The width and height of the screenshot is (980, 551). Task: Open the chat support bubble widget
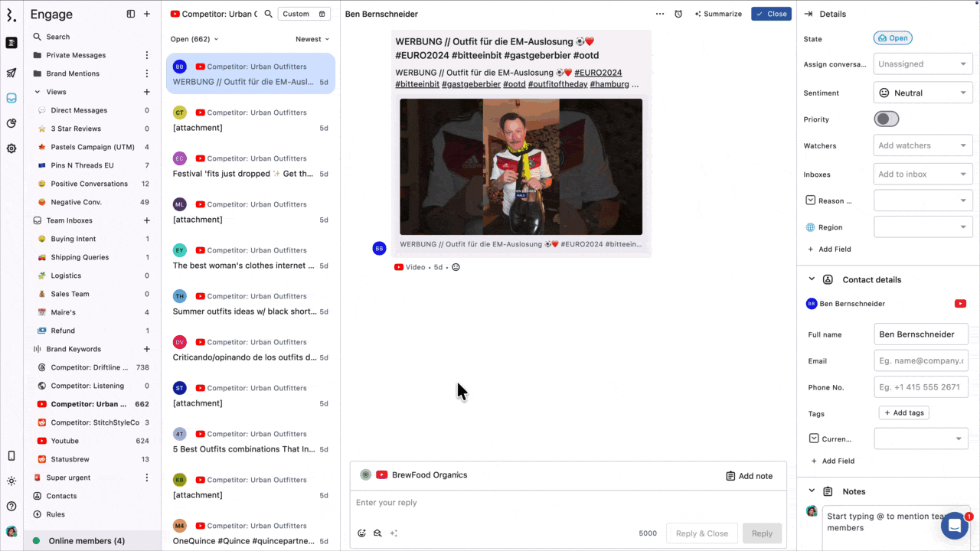[x=955, y=526]
